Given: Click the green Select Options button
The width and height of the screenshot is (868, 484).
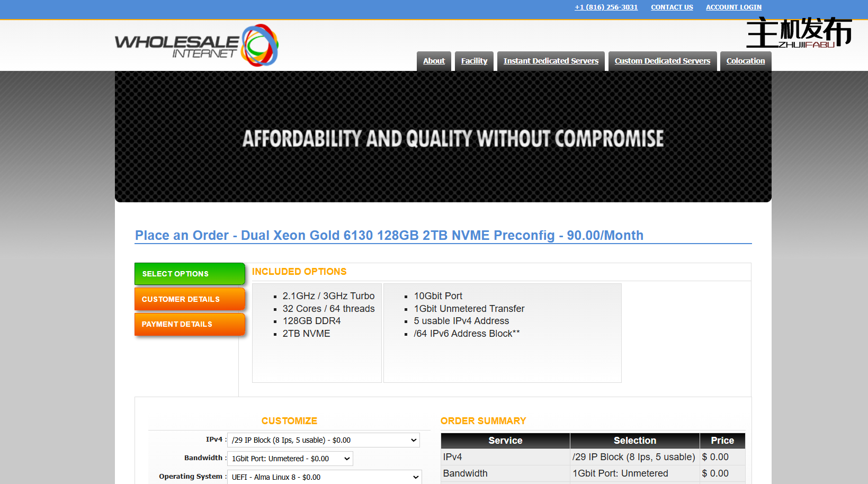Looking at the screenshot, I should (x=189, y=274).
